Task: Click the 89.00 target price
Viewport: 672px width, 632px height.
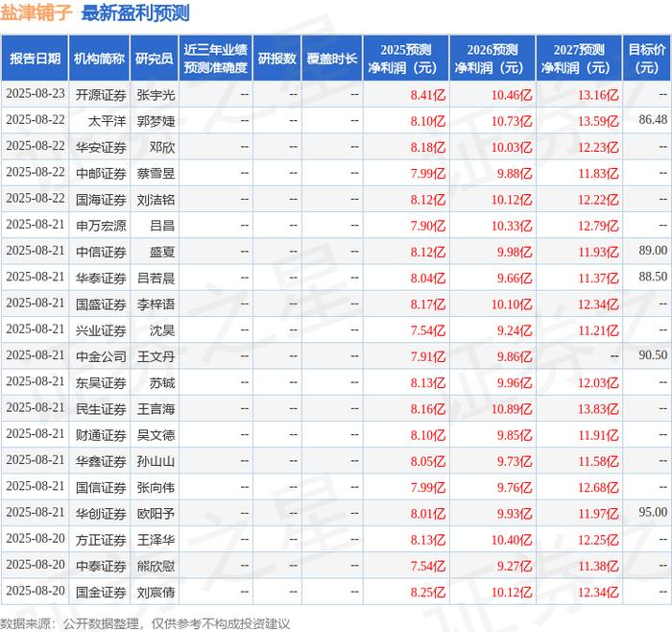Action: pyautogui.click(x=653, y=251)
